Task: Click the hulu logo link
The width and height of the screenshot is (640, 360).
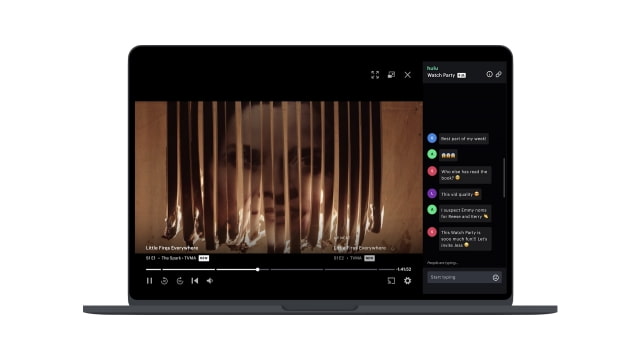Action: [x=432, y=68]
